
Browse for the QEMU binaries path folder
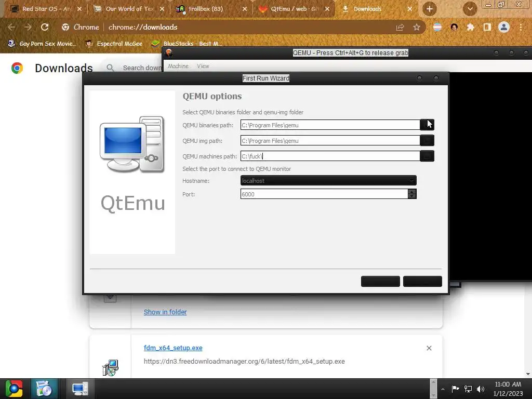tap(427, 125)
